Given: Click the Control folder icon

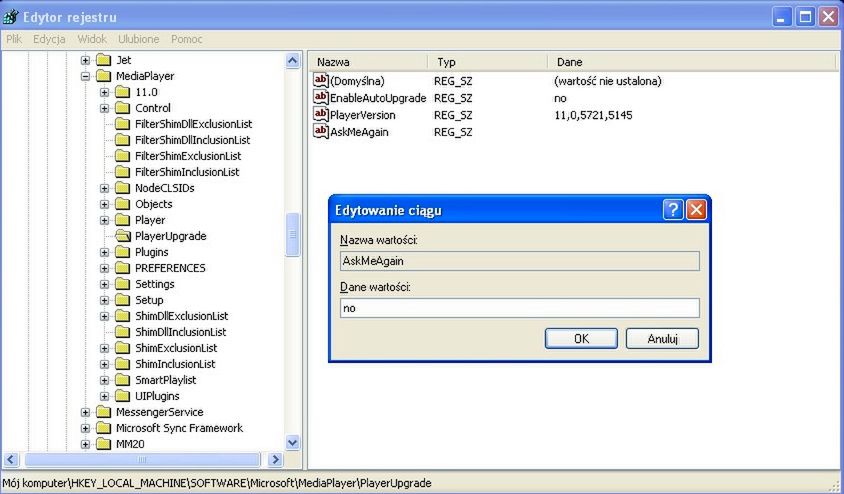Looking at the screenshot, I should (123, 108).
